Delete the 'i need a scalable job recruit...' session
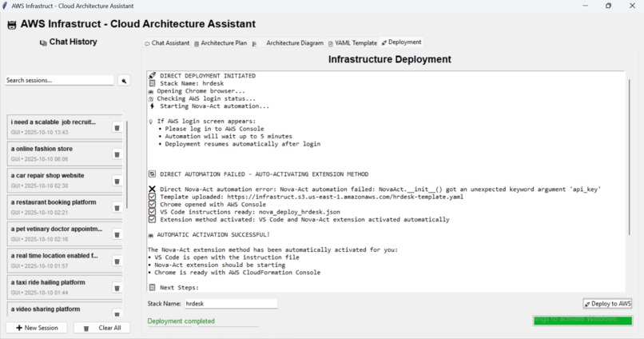644x339 pixels. (117, 128)
